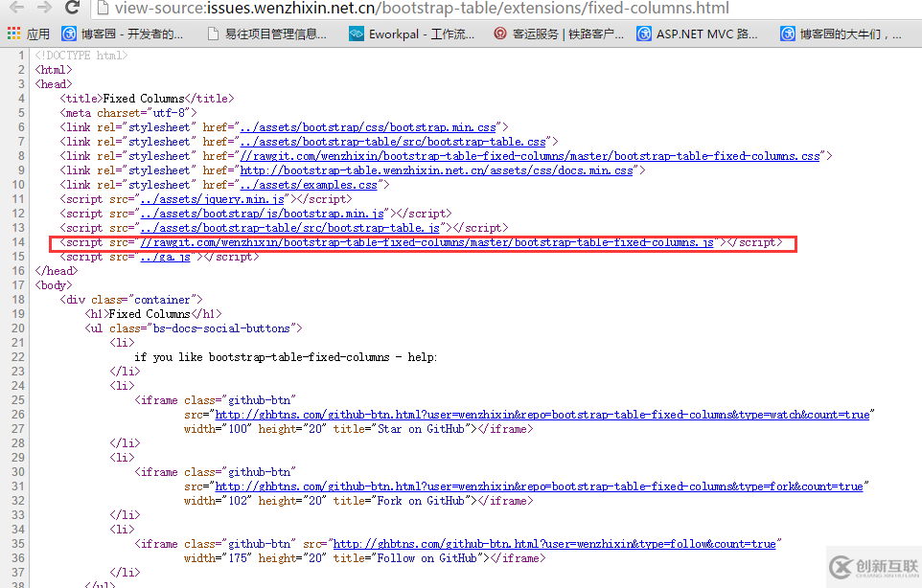The image size is (922, 588).
Task: Open the 易往项目管理信息 bookmark
Action: pos(267,34)
